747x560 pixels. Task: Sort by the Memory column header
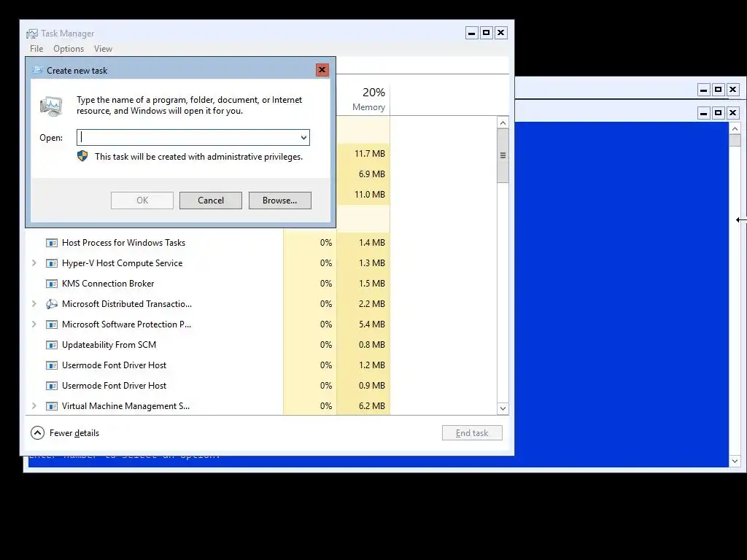pyautogui.click(x=363, y=99)
